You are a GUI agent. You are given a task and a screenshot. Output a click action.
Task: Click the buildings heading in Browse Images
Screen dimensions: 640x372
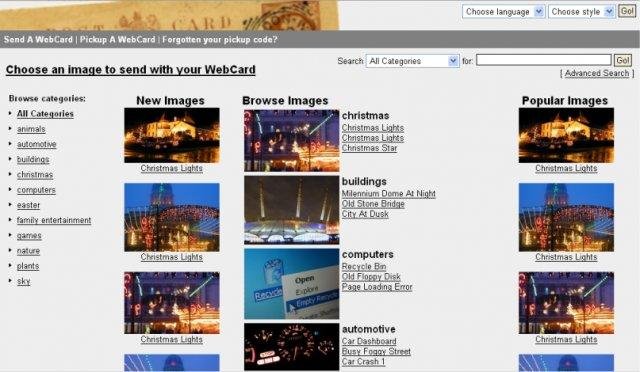coord(364,181)
